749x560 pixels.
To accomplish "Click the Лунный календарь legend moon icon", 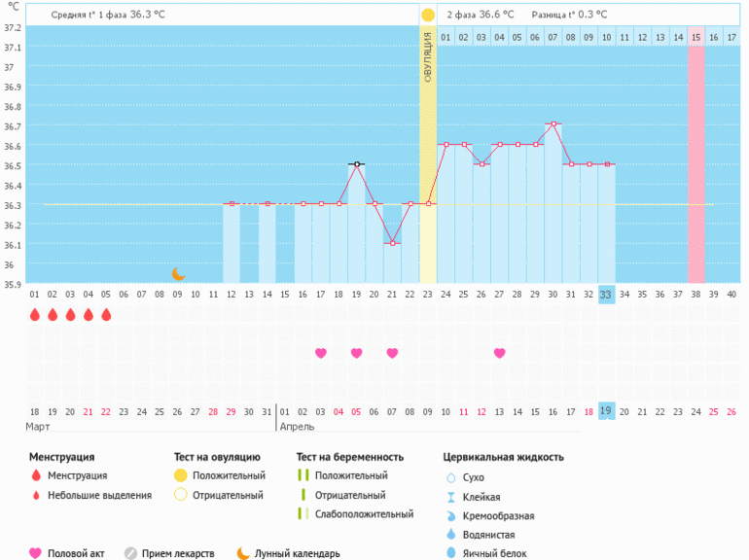I will click(x=243, y=553).
